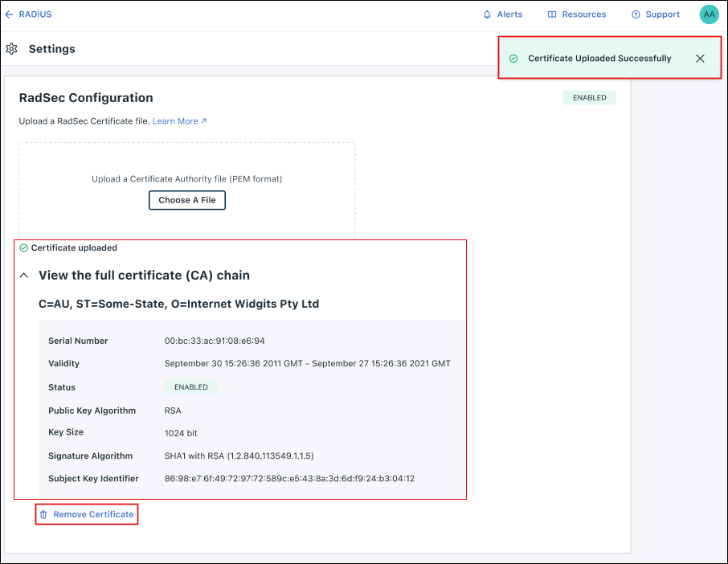
Task: Click the Resources book icon
Action: [x=552, y=14]
